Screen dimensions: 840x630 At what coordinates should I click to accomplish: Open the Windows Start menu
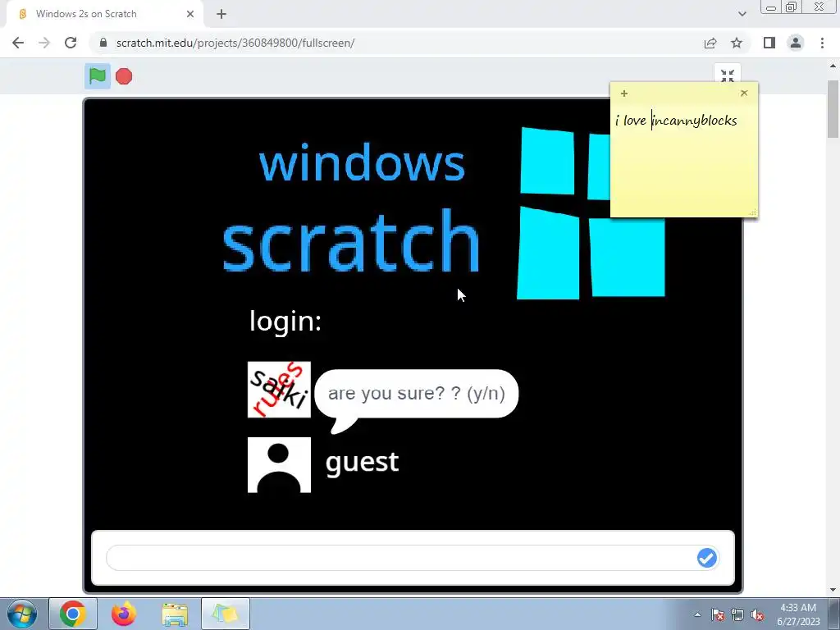22,614
